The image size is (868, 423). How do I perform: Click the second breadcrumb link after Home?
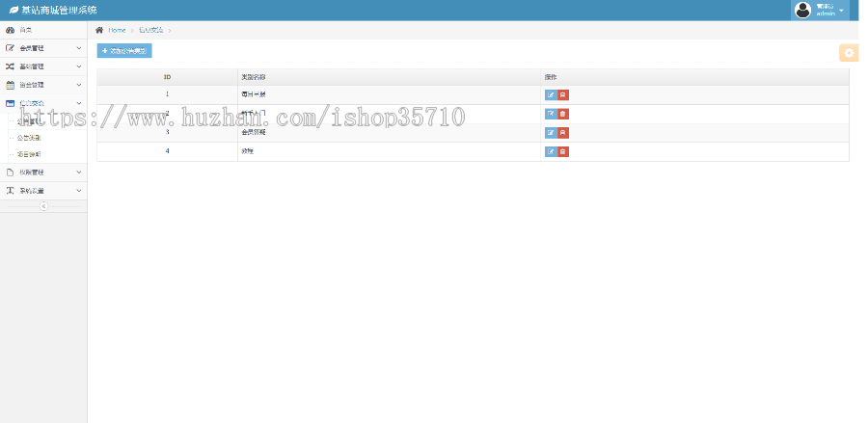pos(150,30)
